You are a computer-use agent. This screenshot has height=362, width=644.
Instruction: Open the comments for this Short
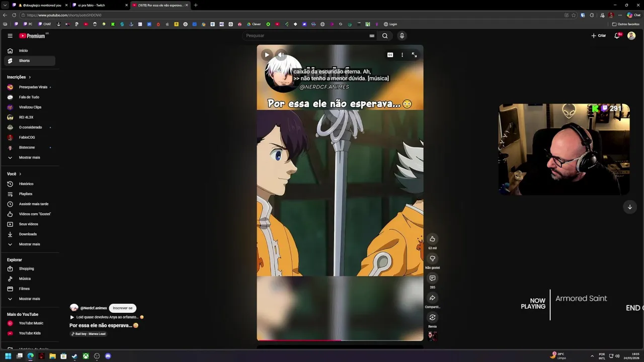click(x=432, y=278)
